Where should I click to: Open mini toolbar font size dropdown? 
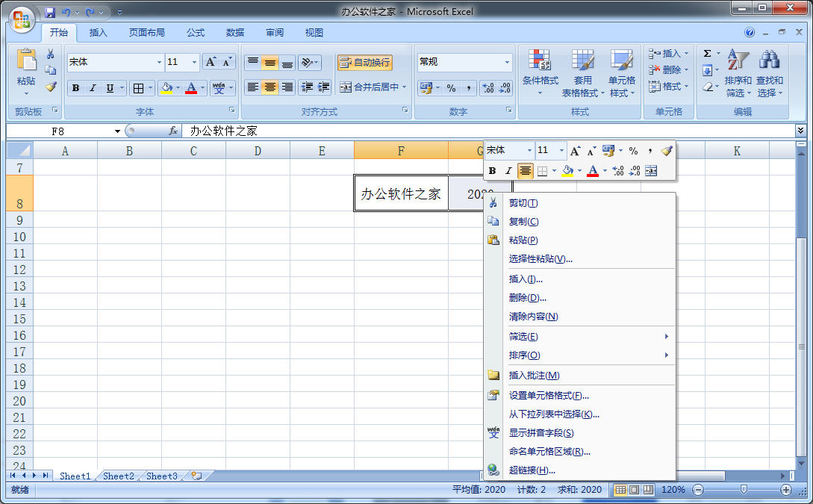(x=561, y=150)
